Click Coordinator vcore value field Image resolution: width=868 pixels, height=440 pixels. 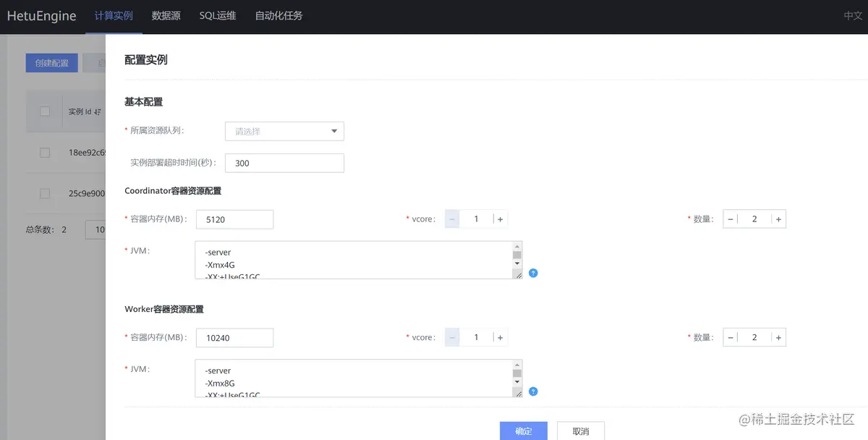(x=476, y=219)
